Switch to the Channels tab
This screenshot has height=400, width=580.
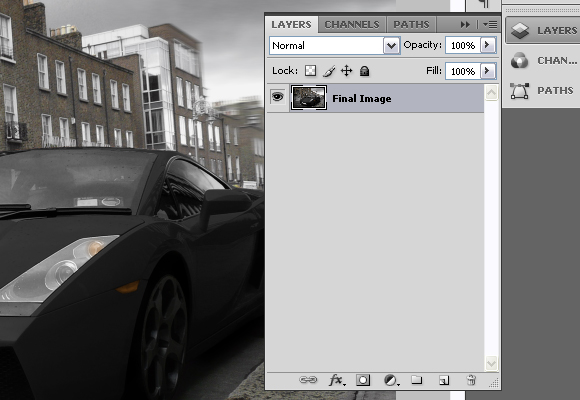tap(352, 24)
